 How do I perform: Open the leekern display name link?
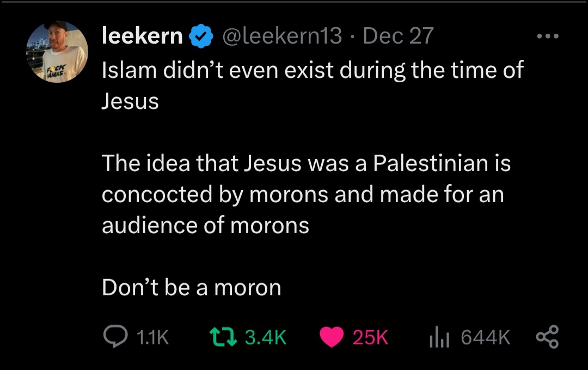point(142,36)
